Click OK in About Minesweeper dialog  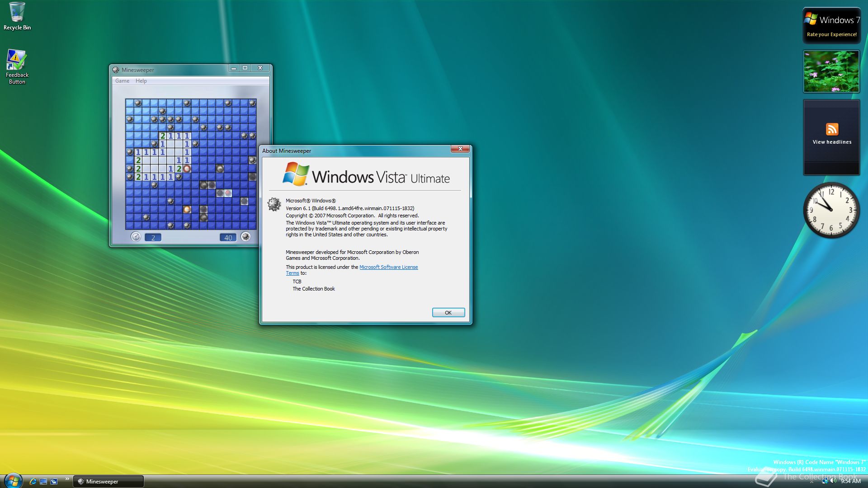[448, 313]
